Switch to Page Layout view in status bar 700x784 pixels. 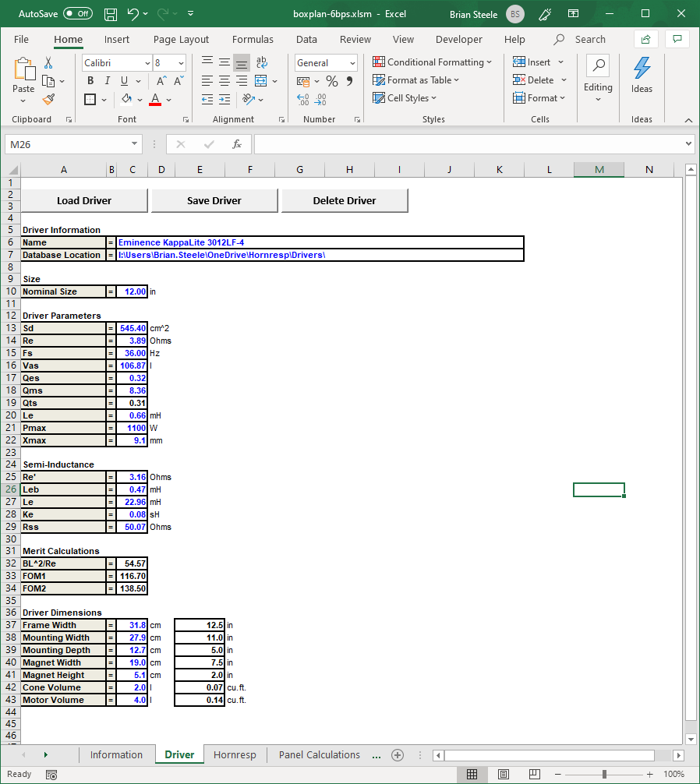coord(504,775)
